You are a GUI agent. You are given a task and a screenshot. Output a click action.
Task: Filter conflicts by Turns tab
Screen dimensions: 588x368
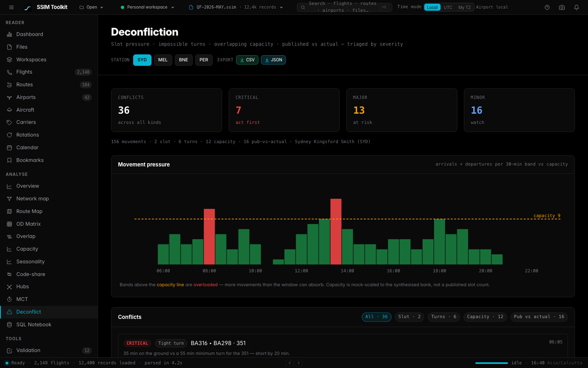[x=444, y=317]
